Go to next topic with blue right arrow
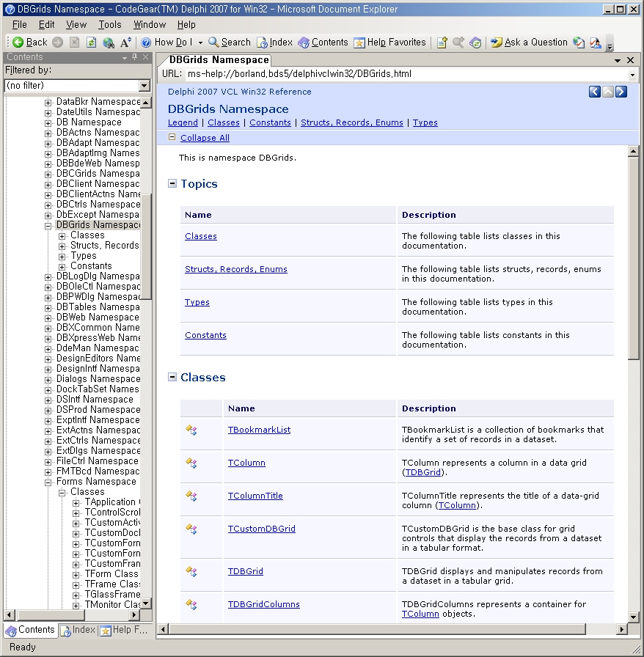Viewport: 644px width, 657px height. point(621,92)
